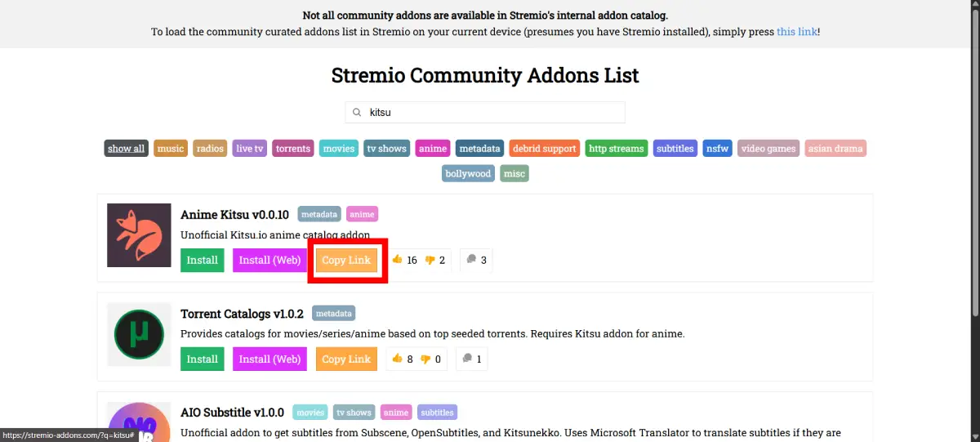Screen dimensions: 980x442
Task: Open comments for Torrent Catalogs addon
Action: pos(471,359)
